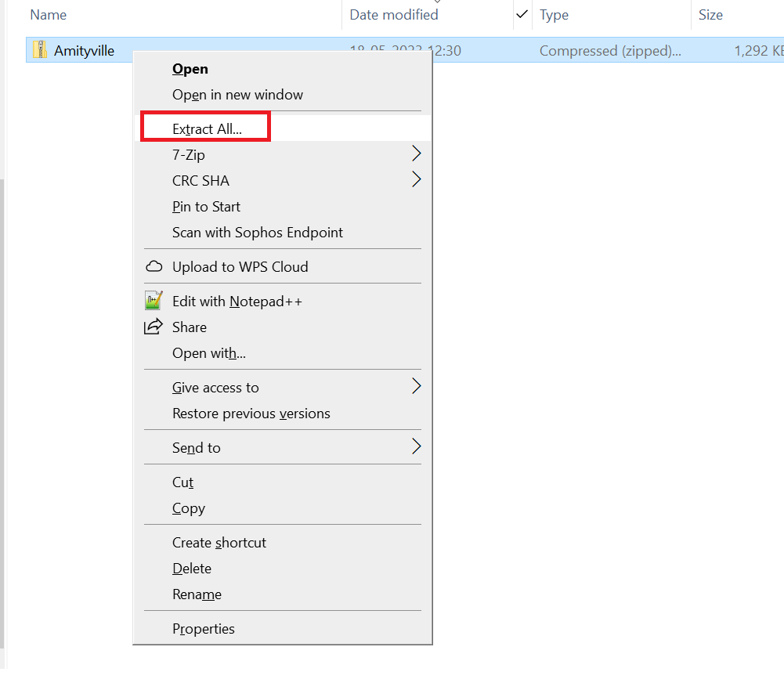The height and width of the screenshot is (690, 784).
Task: Expand the Give access to submenu
Action: pyautogui.click(x=416, y=387)
